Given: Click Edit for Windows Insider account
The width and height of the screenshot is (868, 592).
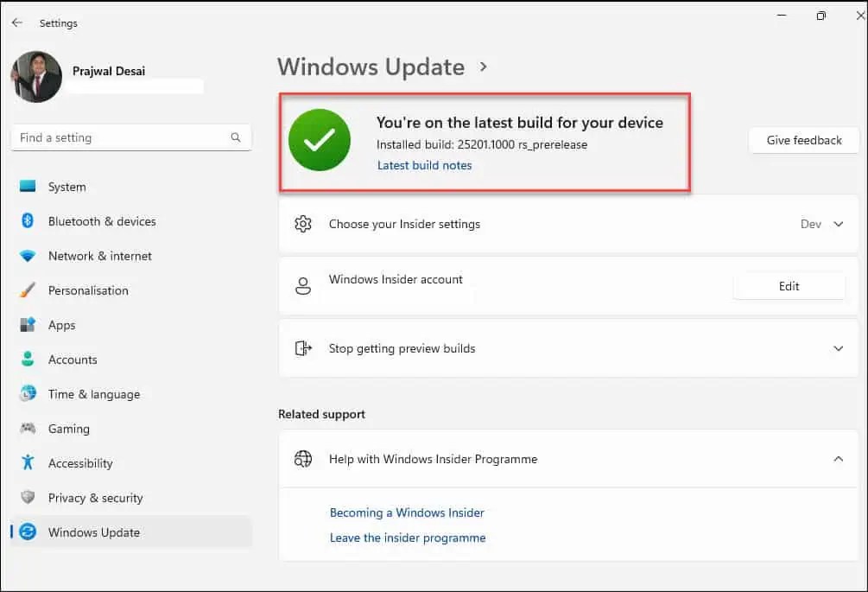Looking at the screenshot, I should click(789, 286).
